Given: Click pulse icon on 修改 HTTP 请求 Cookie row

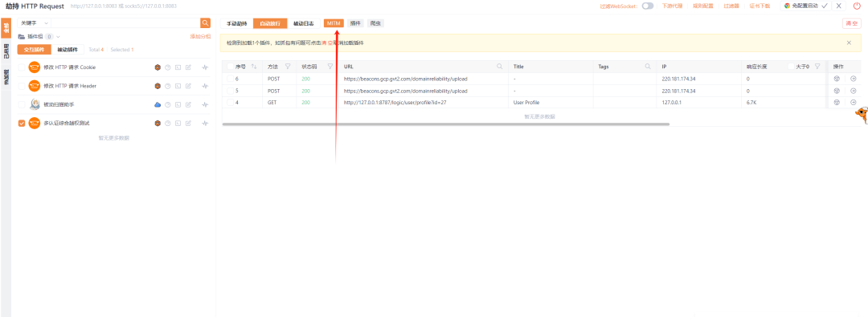Looking at the screenshot, I should 205,67.
